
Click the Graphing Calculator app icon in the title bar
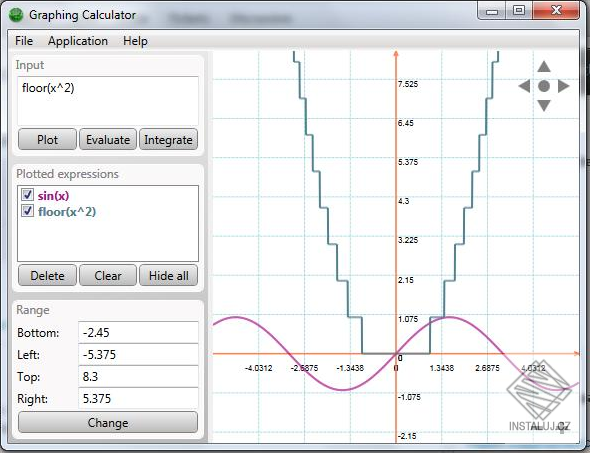[x=16, y=15]
